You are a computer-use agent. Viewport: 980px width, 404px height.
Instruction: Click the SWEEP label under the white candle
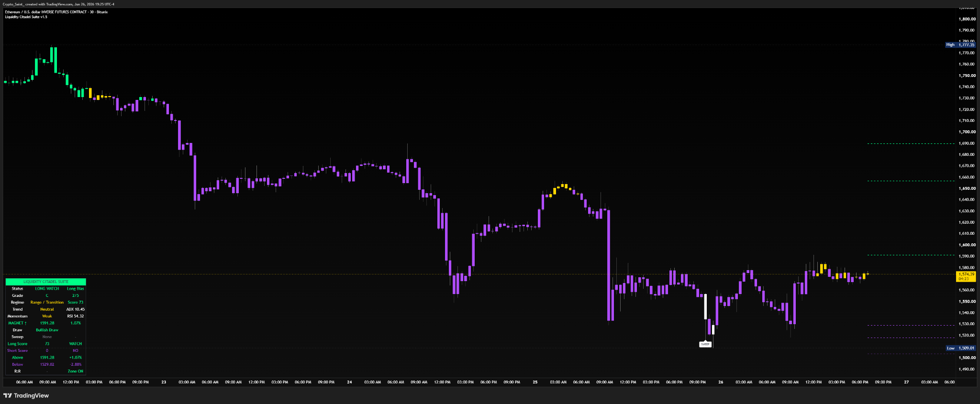click(705, 344)
